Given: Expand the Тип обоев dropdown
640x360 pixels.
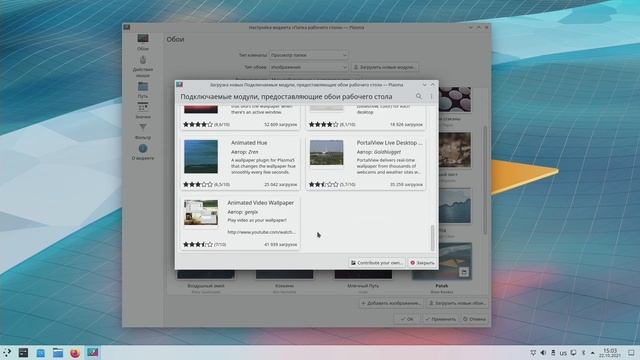Looking at the screenshot, I should click(309, 67).
